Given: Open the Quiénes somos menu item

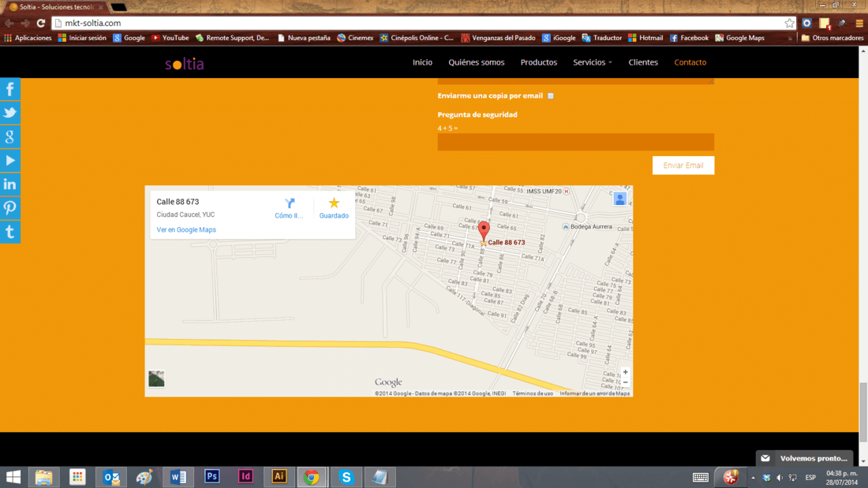Looking at the screenshot, I should [x=476, y=62].
